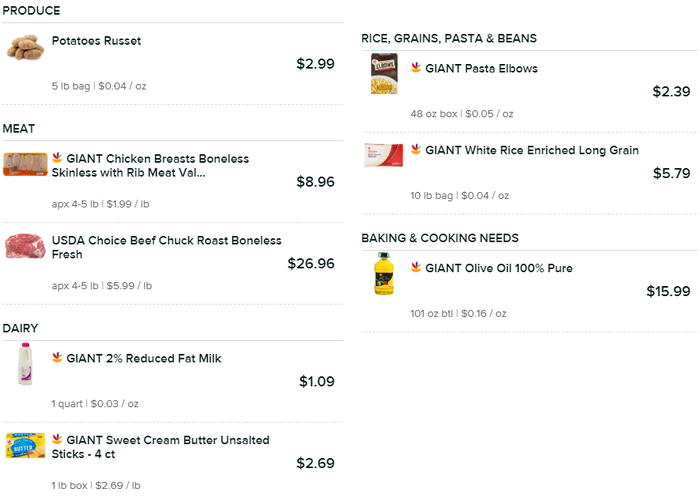Open GIANT White Rice Enriched Long Grain link

tap(532, 150)
